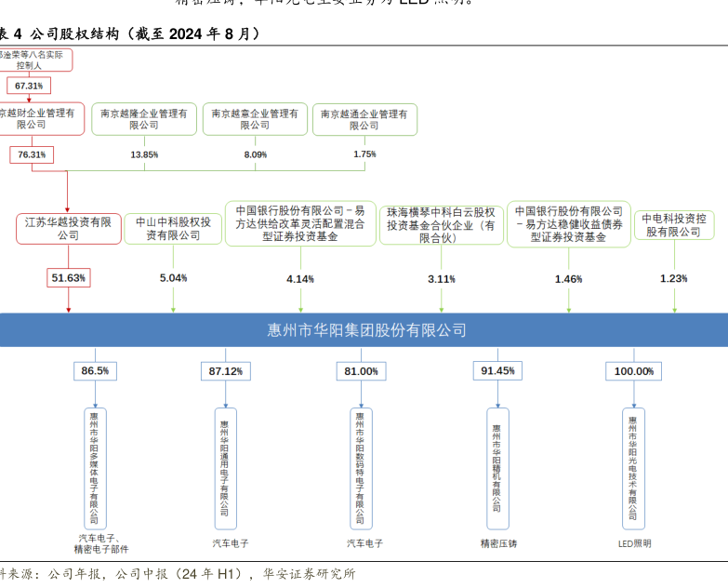Screen dimensions: 728x588
Task: Click the 中山中科股权投资有限公司 shareholder box
Action: (x=173, y=229)
